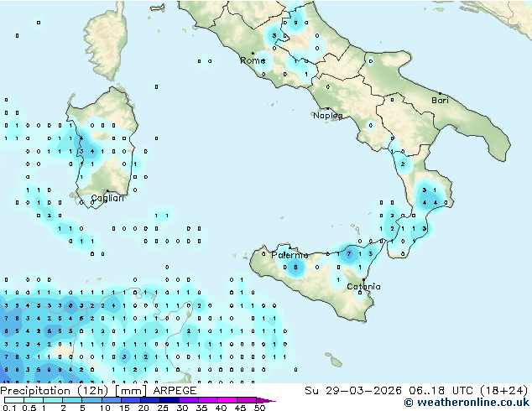Click the 0.5 to 1 mm legend swatch

[x=34, y=400]
